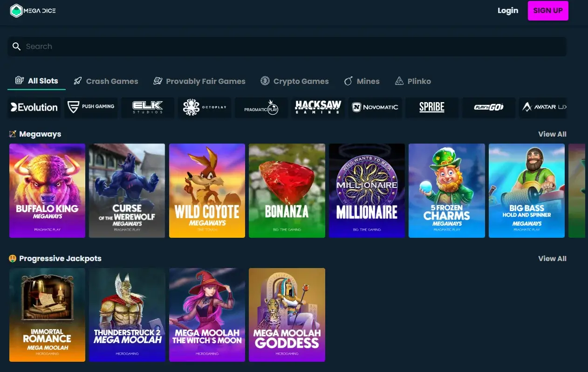This screenshot has height=372, width=588.
Task: Choose the Octoplay provider logo
Action: 205,107
